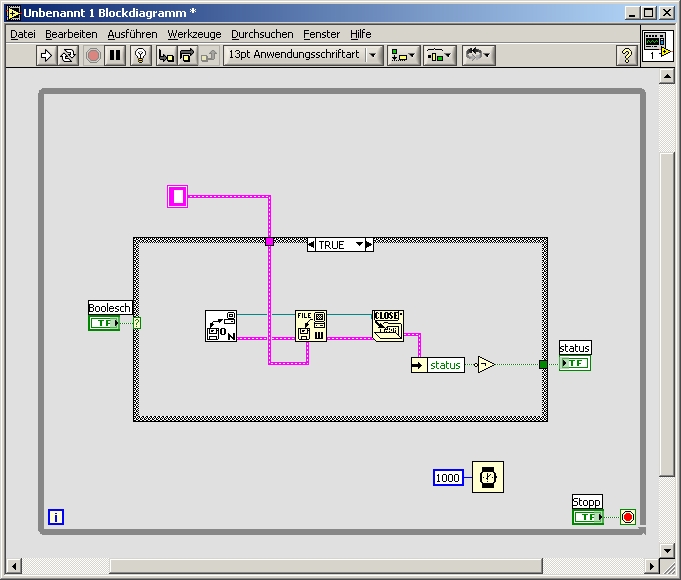Select Unbundle By Name status element
Image resolution: width=681 pixels, height=580 pixels.
click(438, 365)
